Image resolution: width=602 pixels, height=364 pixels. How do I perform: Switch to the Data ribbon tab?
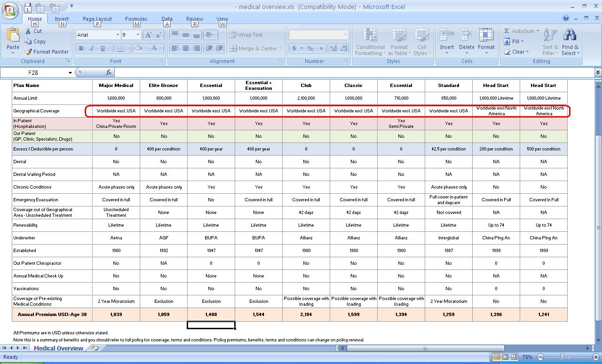point(167,19)
